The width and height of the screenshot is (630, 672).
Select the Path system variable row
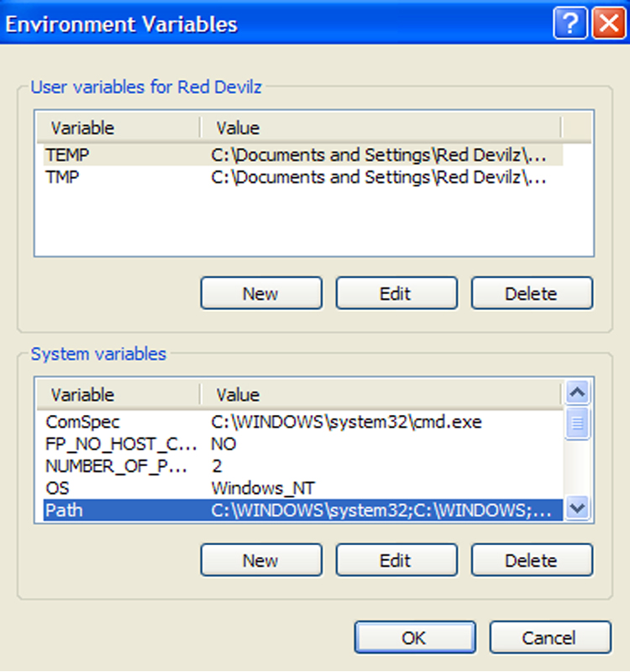[303, 510]
